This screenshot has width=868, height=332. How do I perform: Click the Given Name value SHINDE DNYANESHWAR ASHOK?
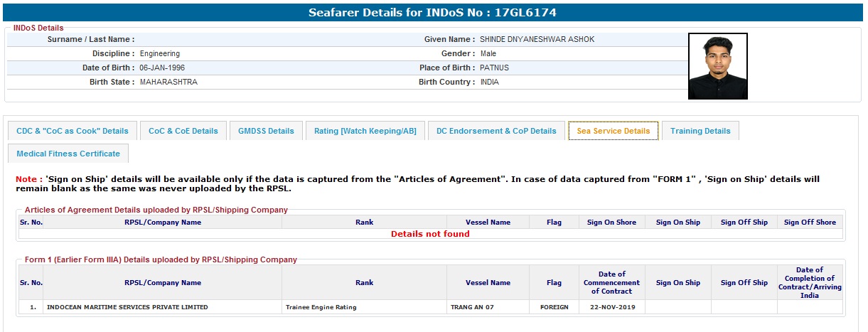pos(537,39)
